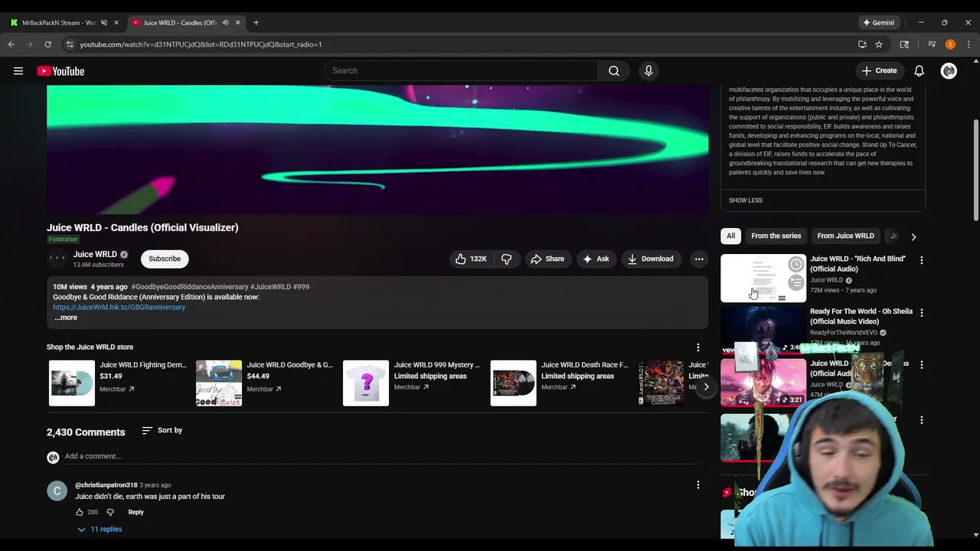Like the video with 132K likes
This screenshot has height=551, width=980.
point(471,259)
